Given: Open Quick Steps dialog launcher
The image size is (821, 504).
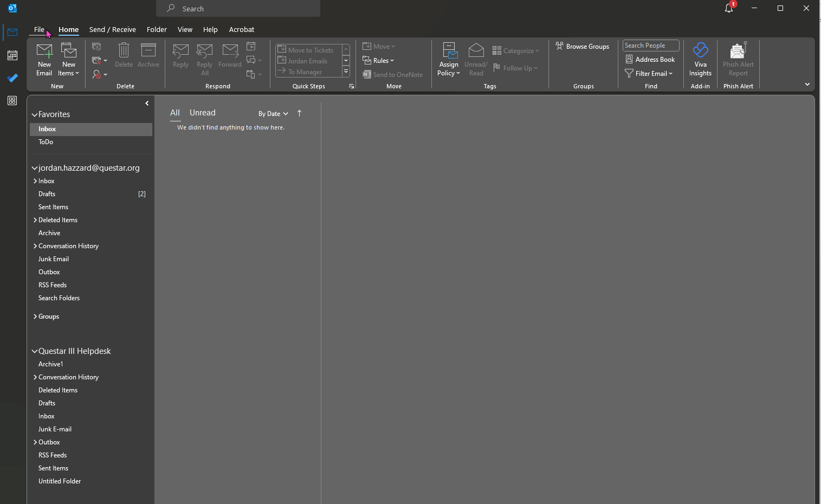Looking at the screenshot, I should point(352,86).
